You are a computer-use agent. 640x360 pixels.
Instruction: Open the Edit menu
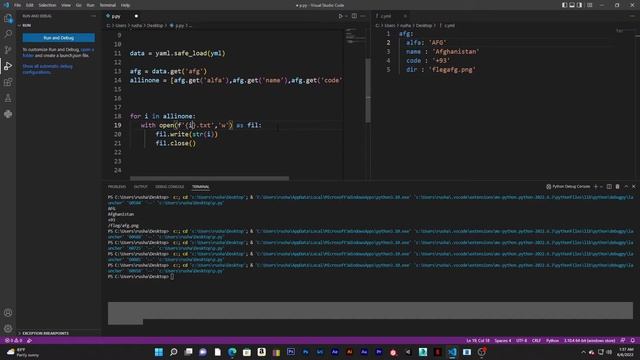point(30,5)
